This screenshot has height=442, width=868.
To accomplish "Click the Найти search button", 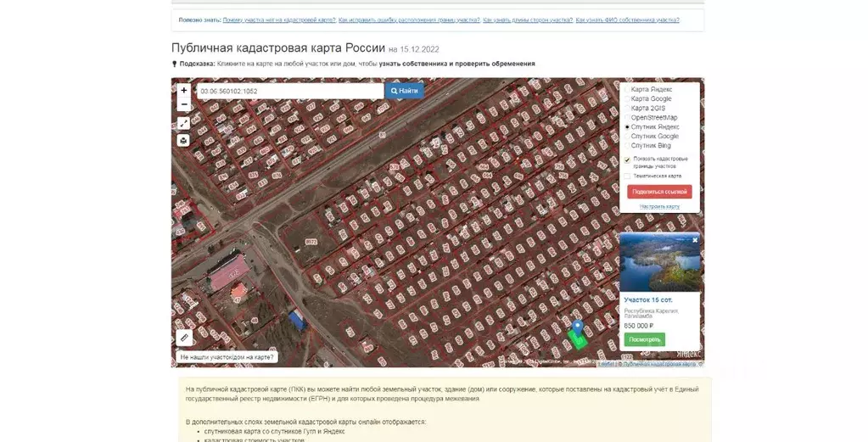I will pos(405,91).
